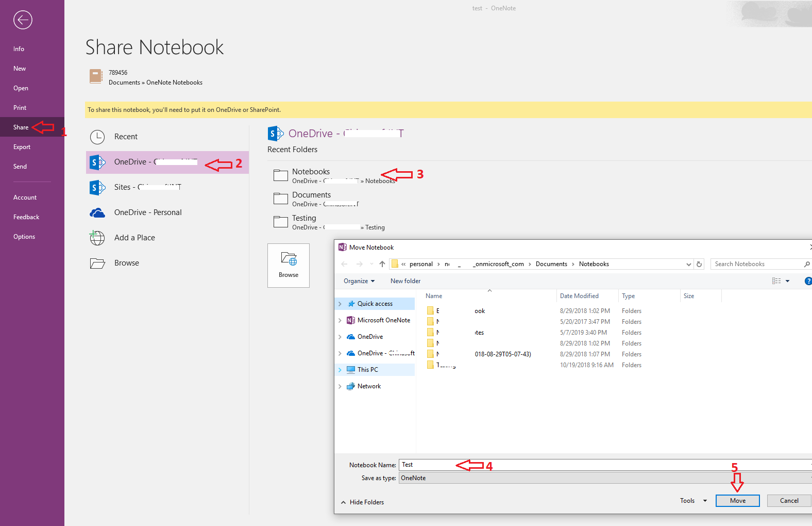The image size is (812, 526).
Task: Refresh the folder address bar
Action: pos(699,264)
